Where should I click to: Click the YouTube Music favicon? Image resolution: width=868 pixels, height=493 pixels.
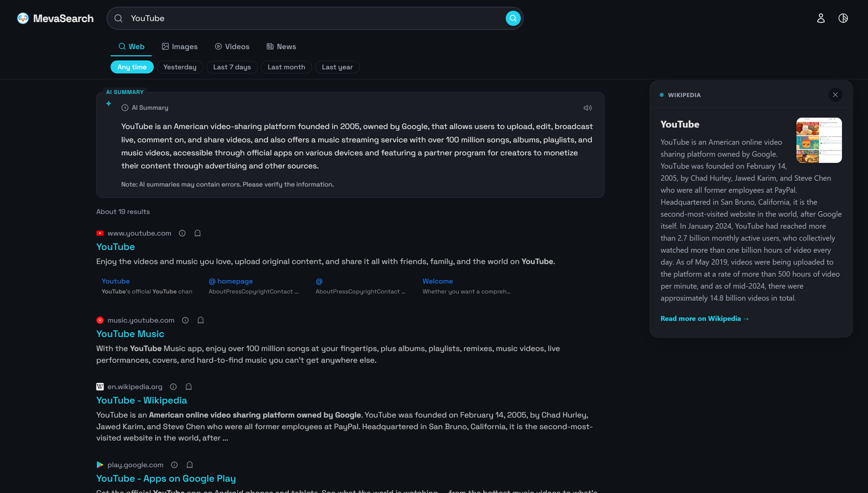coord(100,320)
